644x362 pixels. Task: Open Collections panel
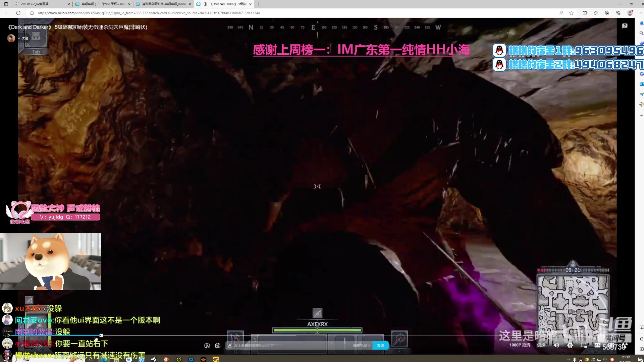(607, 13)
